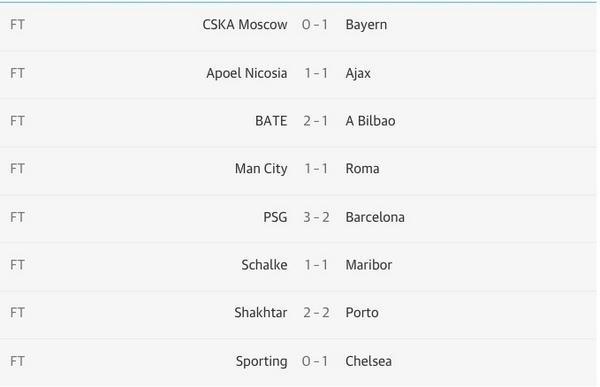Image resolution: width=600 pixels, height=387 pixels.
Task: Select the Barcelona team name
Action: [375, 217]
